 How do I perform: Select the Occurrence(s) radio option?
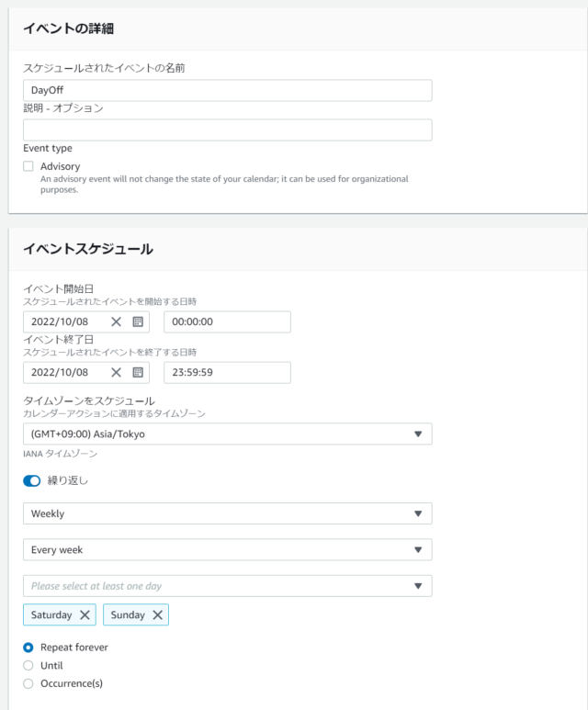coord(28,683)
